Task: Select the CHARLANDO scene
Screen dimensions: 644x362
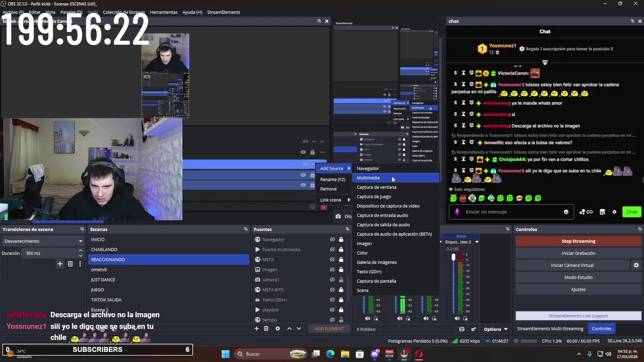Action: [x=169, y=249]
